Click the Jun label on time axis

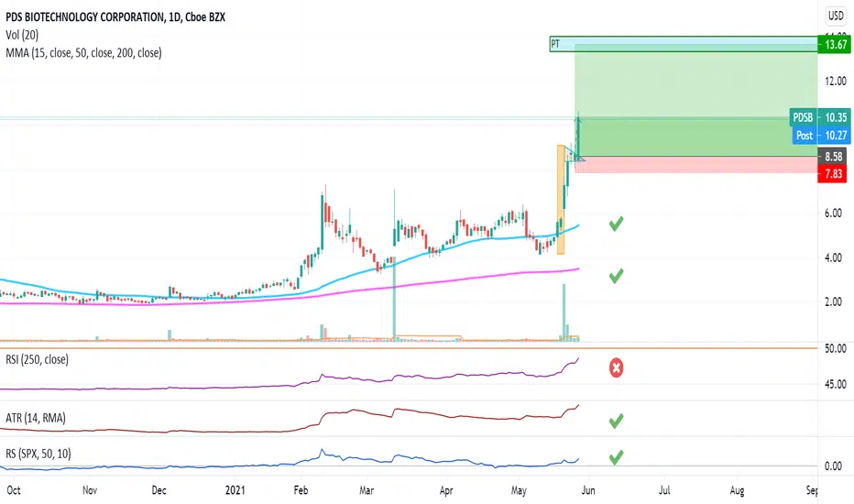[x=588, y=490]
